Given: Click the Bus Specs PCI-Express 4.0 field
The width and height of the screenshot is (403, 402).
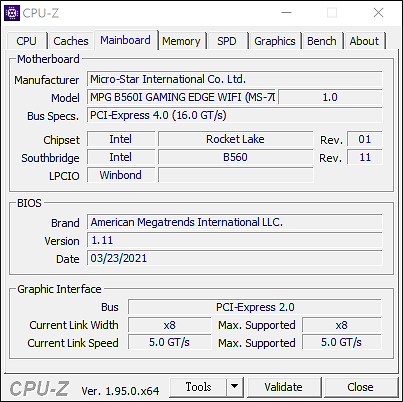Looking at the screenshot, I should click(235, 115).
